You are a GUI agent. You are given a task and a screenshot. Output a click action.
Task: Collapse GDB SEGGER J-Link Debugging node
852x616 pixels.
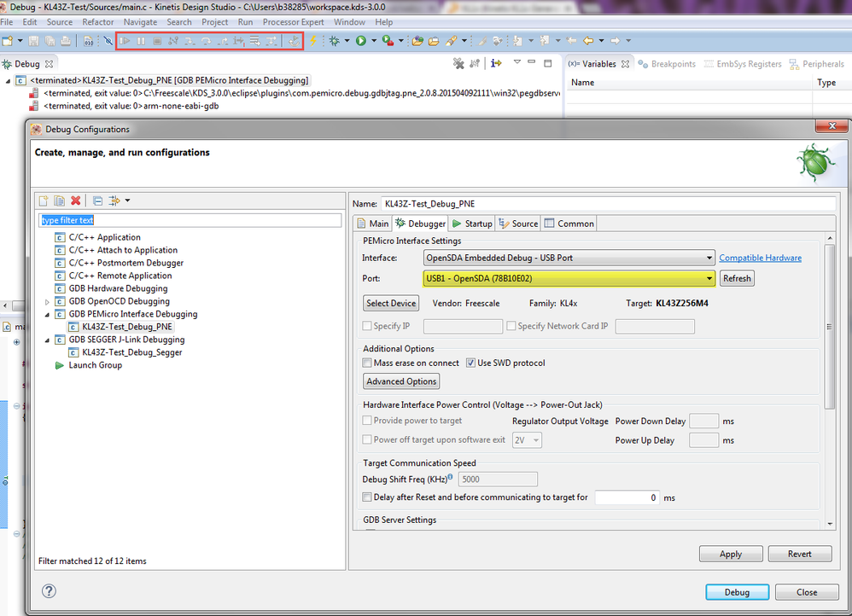[x=47, y=340]
